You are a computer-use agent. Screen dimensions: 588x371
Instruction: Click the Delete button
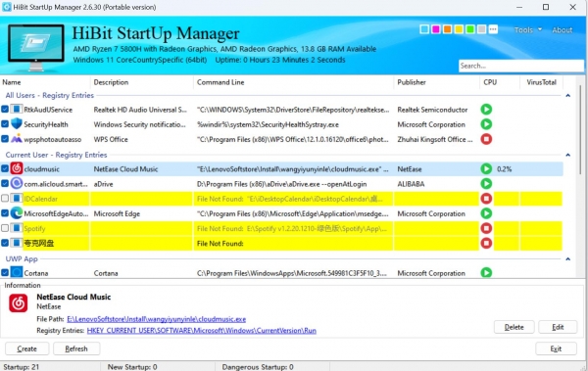point(514,327)
